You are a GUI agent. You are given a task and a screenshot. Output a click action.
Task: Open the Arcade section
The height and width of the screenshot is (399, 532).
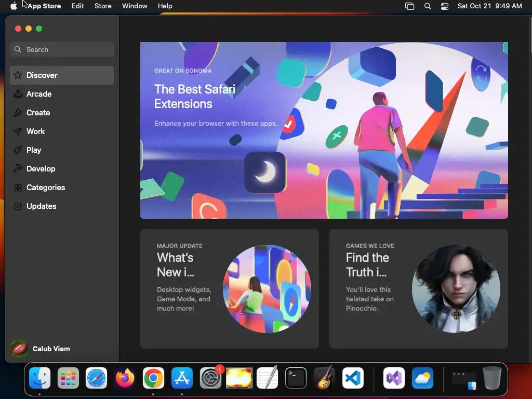[x=62, y=94]
